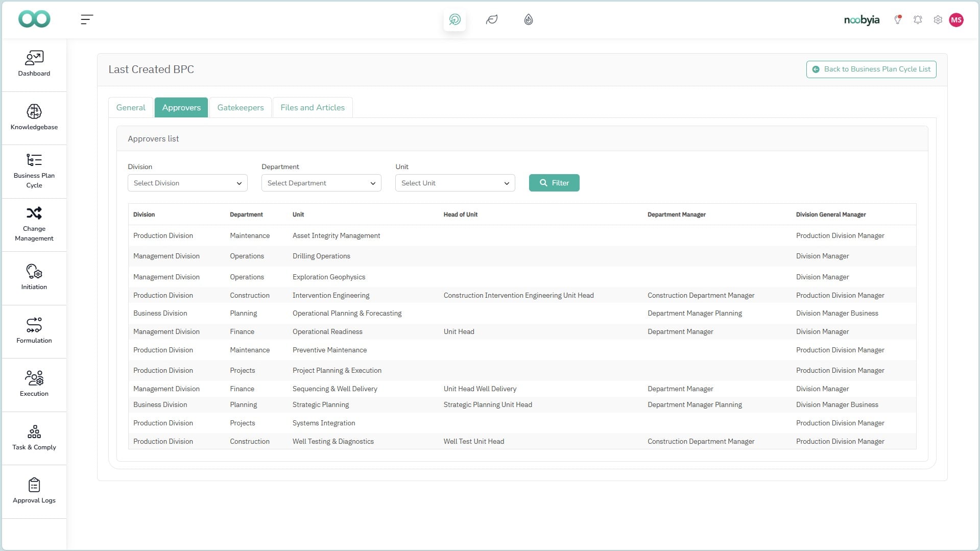Switch to the Gatekeepers tab
980x551 pixels.
click(x=241, y=107)
